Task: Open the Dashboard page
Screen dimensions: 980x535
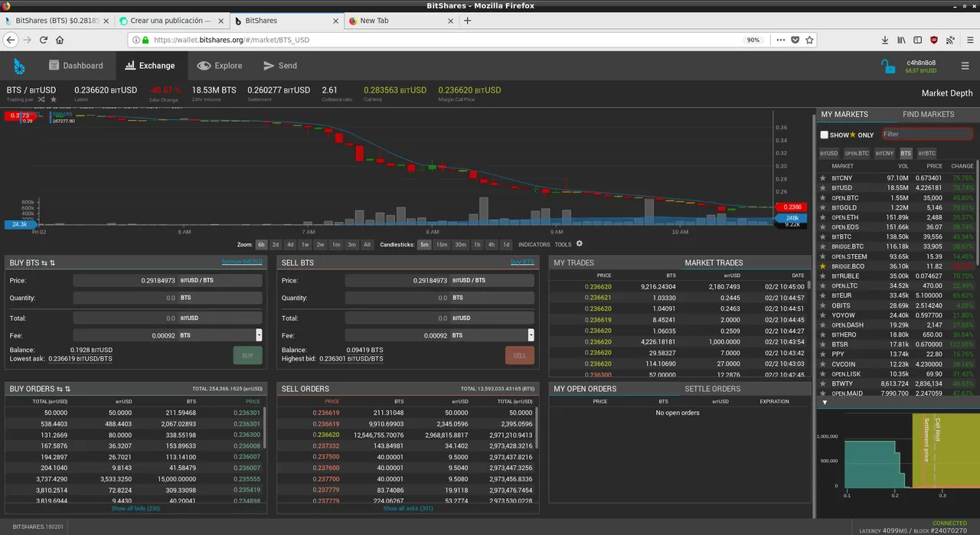Action: [x=76, y=66]
